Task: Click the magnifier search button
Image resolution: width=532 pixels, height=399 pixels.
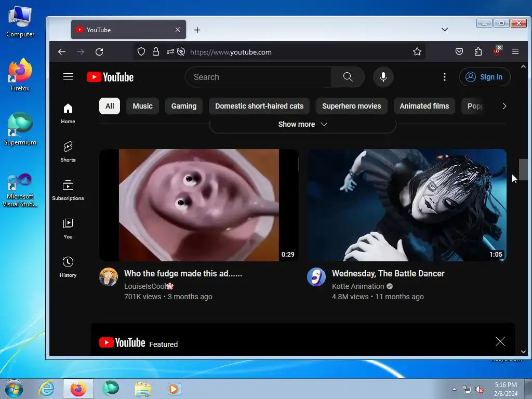Action: [348, 77]
